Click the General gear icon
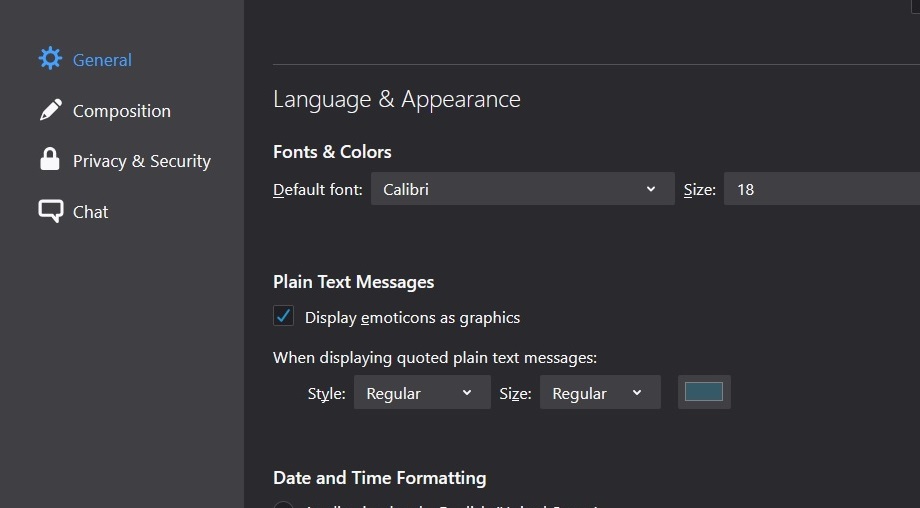This screenshot has width=920, height=508. 50,59
